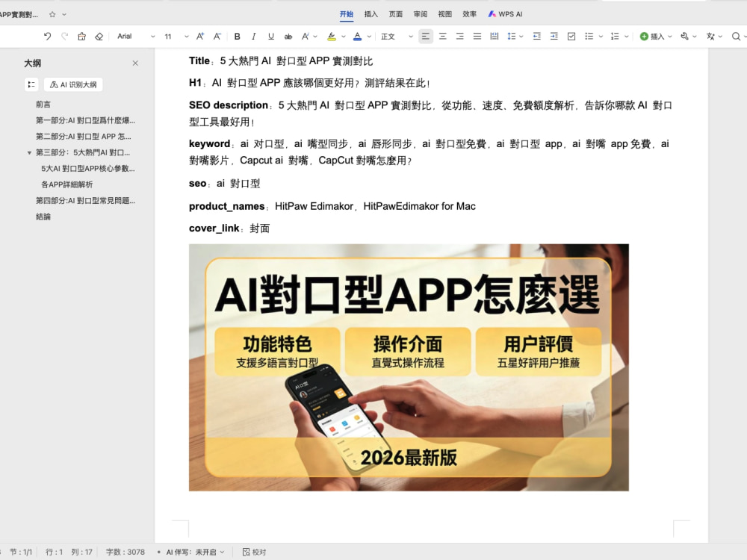Open the WPS AI tab

506,14
